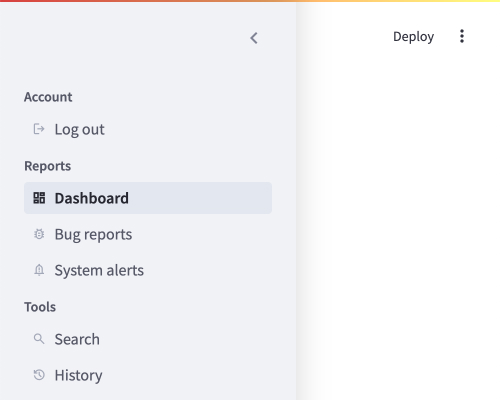Deploy the app using the Deploy button
Screen dimensions: 500x400
(x=413, y=36)
